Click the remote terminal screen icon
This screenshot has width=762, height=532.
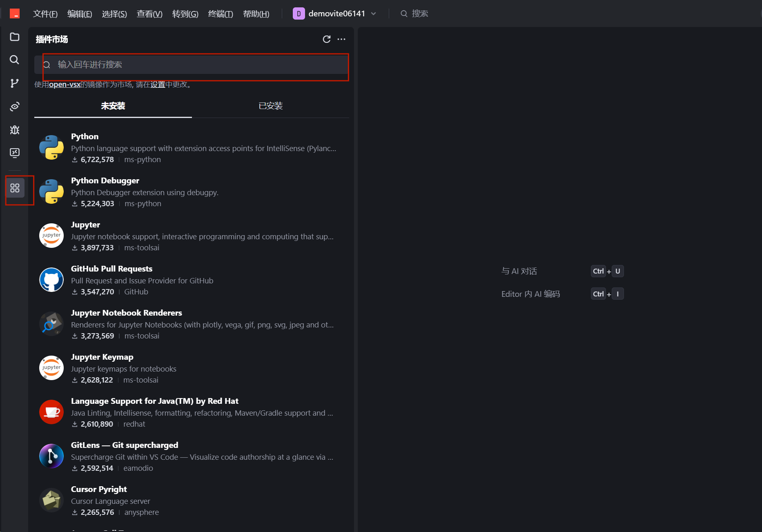point(15,153)
